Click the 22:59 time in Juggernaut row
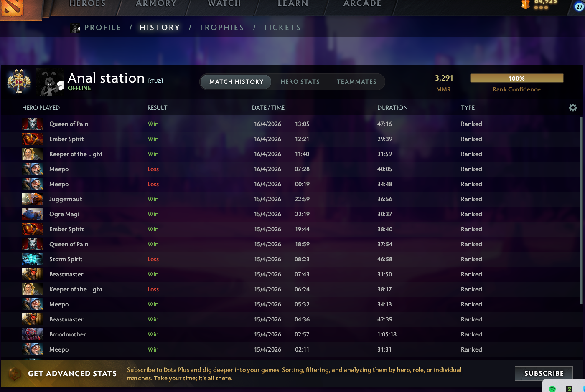Screen dimensions: 585x392 click(x=302, y=199)
